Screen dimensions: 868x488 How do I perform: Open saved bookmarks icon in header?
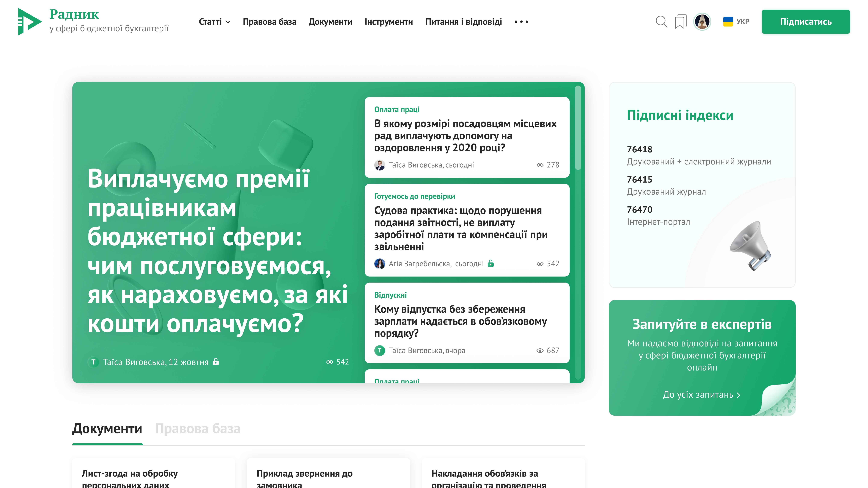[680, 22]
